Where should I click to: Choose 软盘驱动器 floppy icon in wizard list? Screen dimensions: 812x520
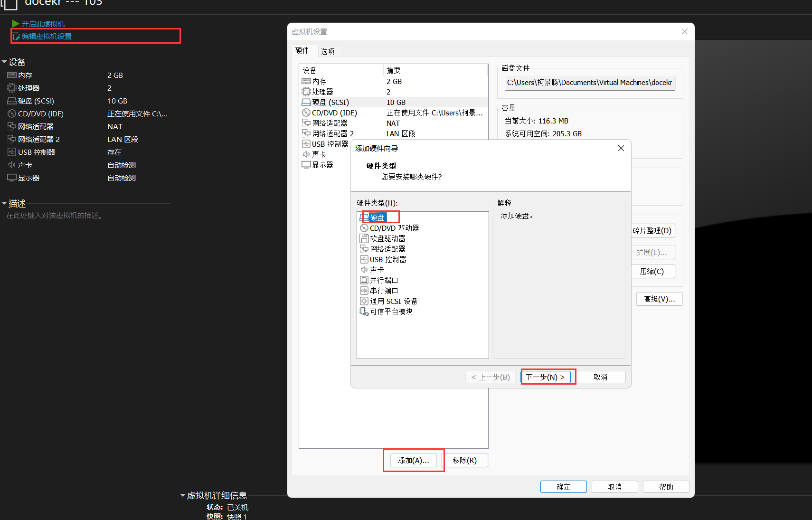point(364,238)
